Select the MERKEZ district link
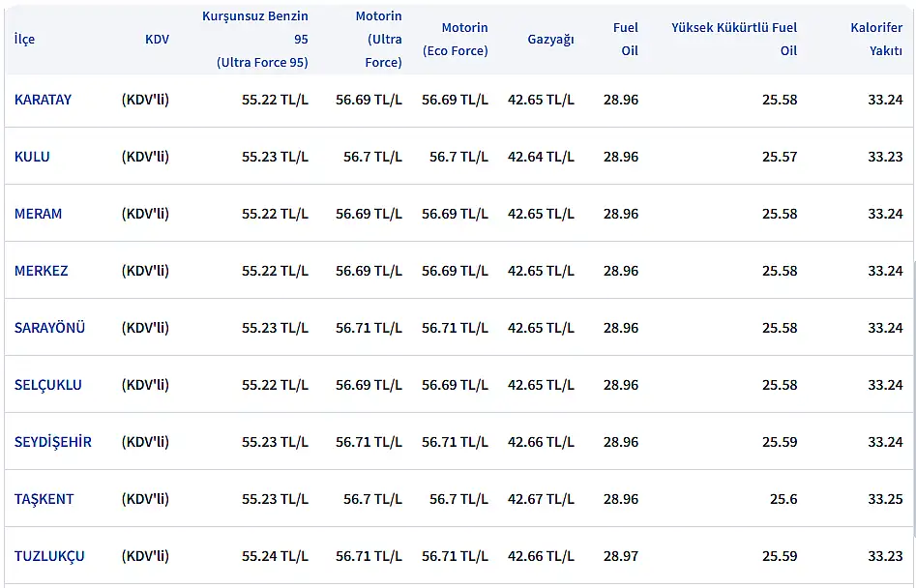The width and height of the screenshot is (916, 588). (41, 271)
